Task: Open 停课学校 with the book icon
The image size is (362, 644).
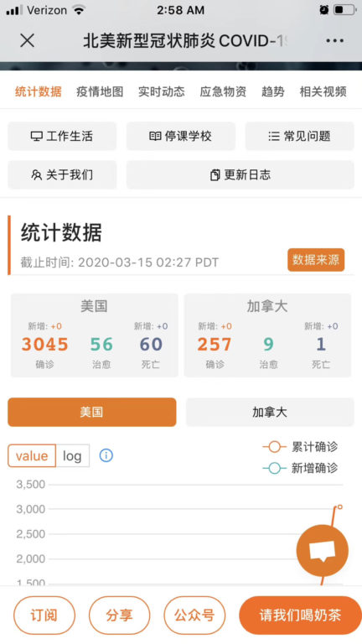Action: (181, 136)
